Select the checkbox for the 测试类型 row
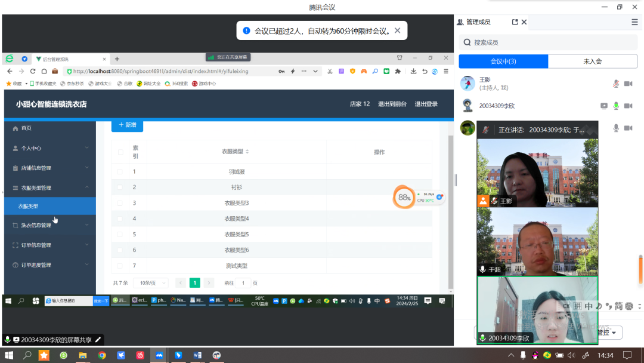 pos(120,266)
